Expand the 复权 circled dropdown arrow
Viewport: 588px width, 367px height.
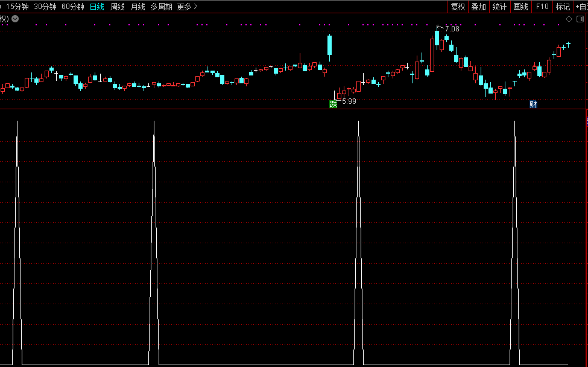(x=15, y=19)
